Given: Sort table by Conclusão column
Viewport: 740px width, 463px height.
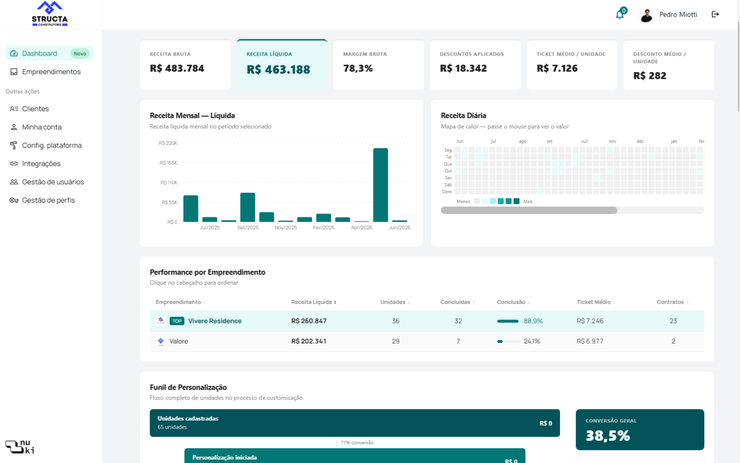Looking at the screenshot, I should click(x=513, y=302).
